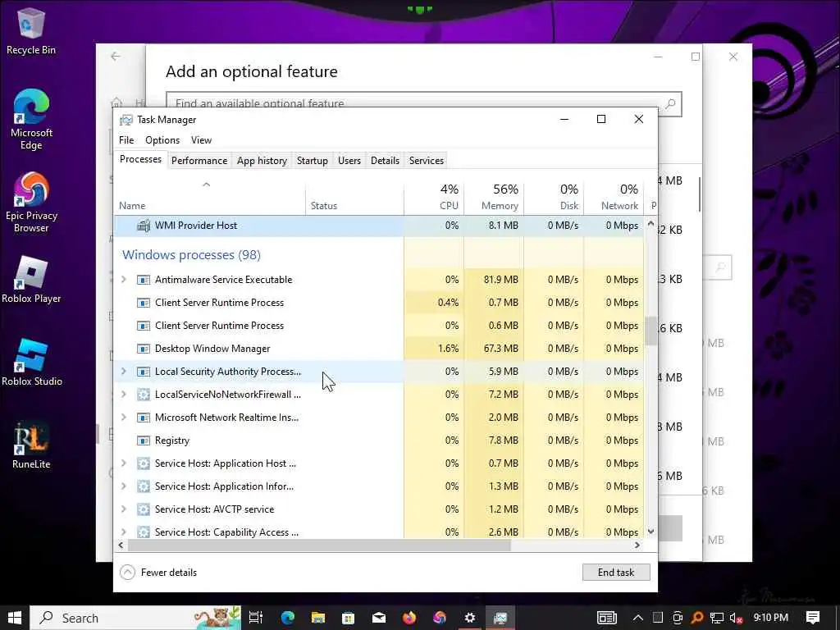The width and height of the screenshot is (840, 630).
Task: Sort processes by the CPU column
Action: click(434, 198)
